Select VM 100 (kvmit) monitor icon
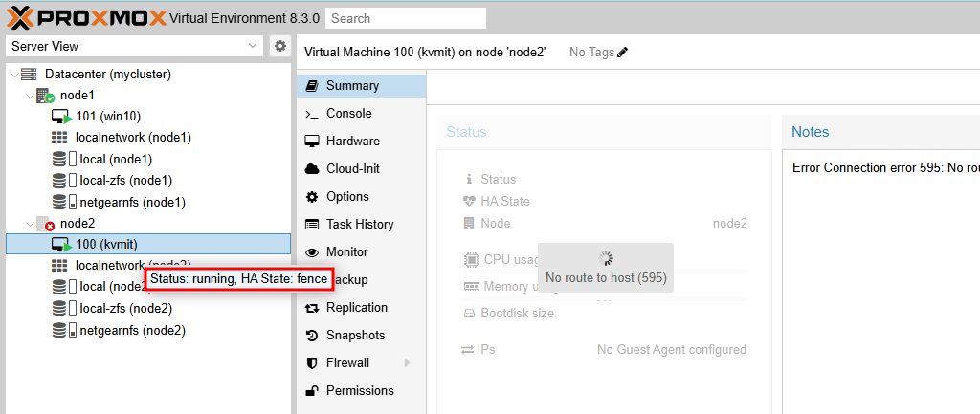Image resolution: width=980 pixels, height=414 pixels. 61,244
